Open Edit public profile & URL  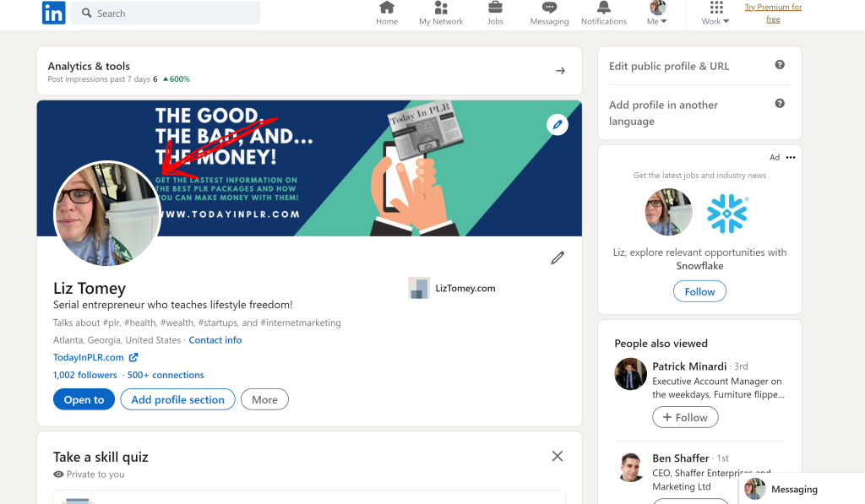(x=669, y=66)
